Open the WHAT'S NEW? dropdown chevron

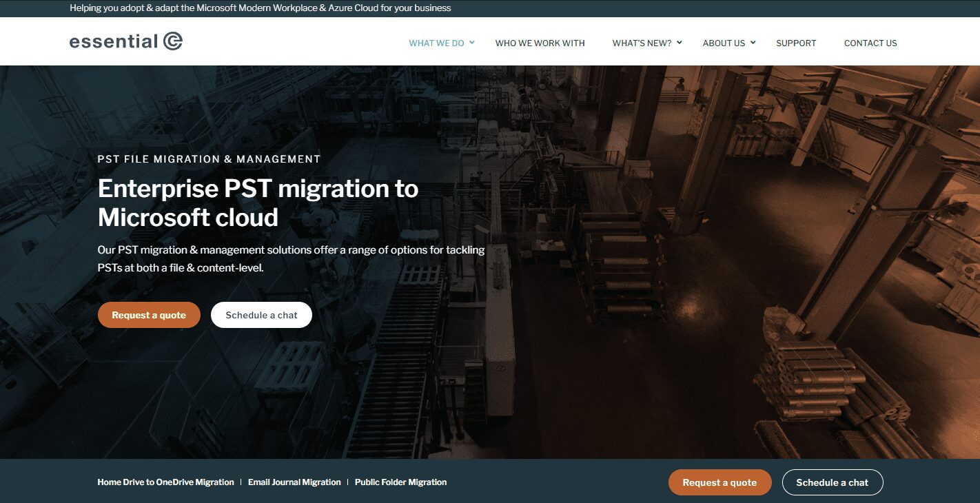click(680, 43)
